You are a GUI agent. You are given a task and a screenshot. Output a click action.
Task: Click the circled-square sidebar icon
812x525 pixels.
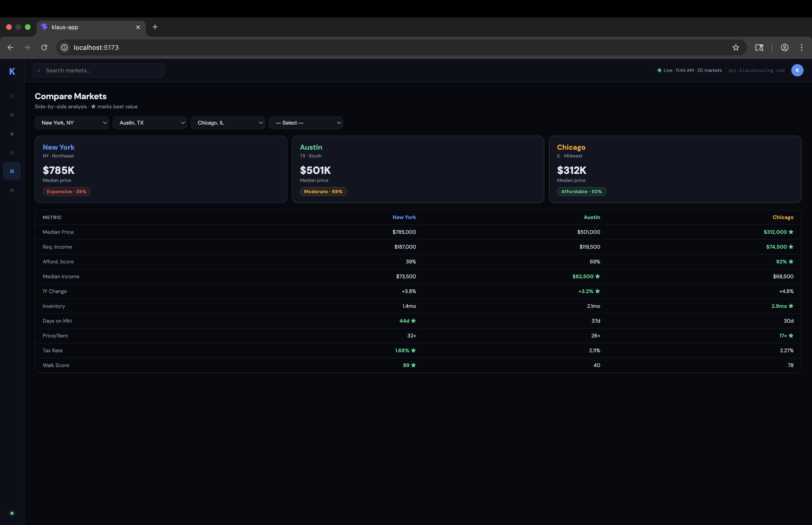point(12,115)
